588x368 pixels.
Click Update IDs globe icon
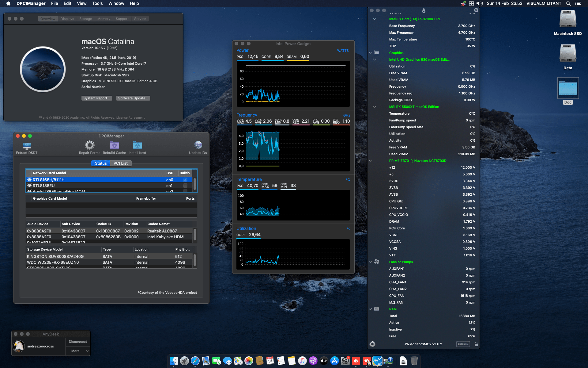(198, 145)
